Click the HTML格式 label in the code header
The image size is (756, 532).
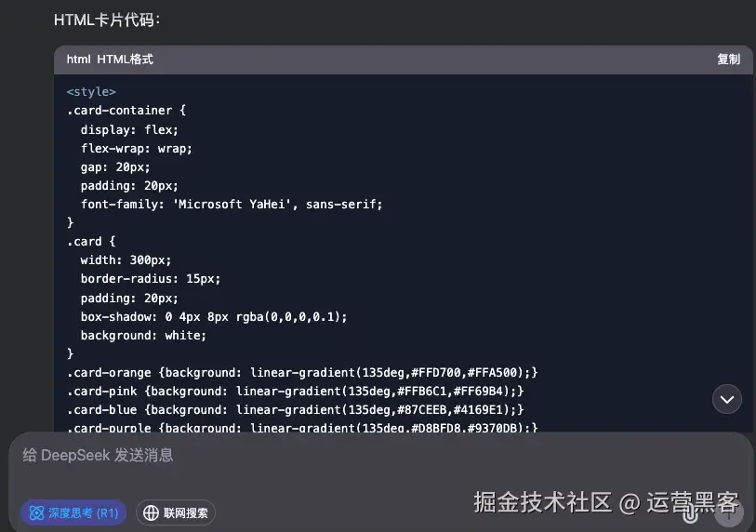pos(125,60)
